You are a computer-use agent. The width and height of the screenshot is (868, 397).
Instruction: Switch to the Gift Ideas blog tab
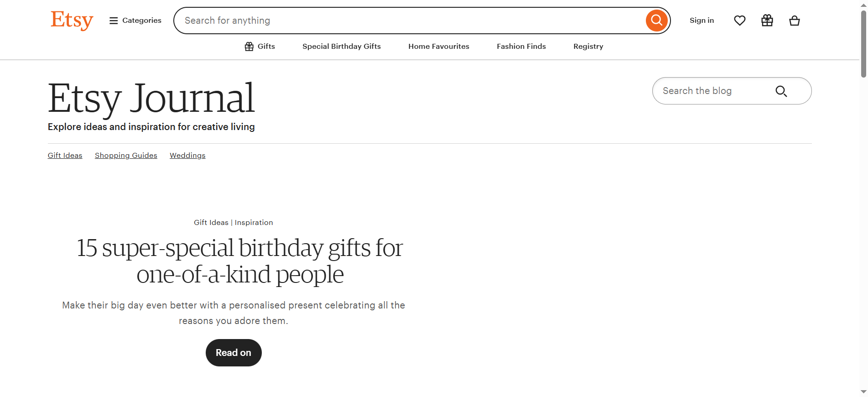pyautogui.click(x=65, y=155)
